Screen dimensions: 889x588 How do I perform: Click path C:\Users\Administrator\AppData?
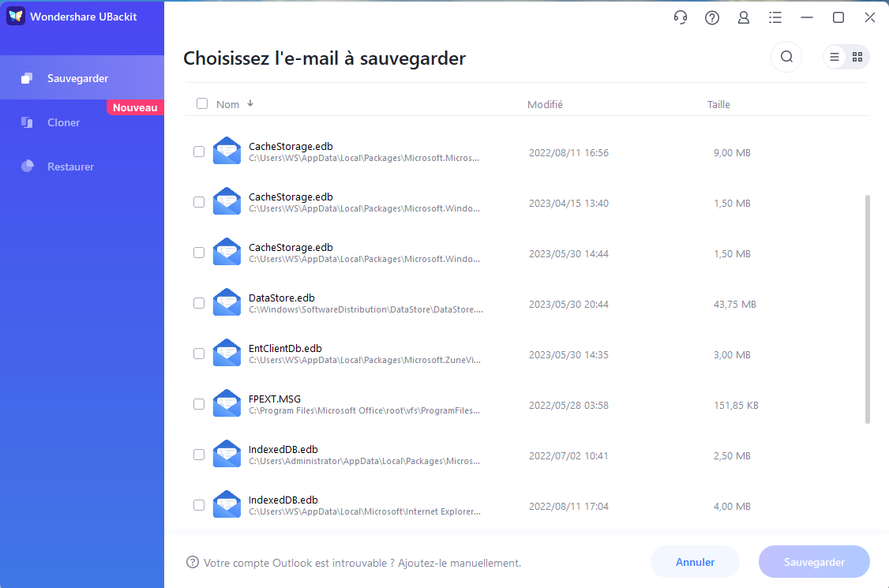click(x=365, y=461)
